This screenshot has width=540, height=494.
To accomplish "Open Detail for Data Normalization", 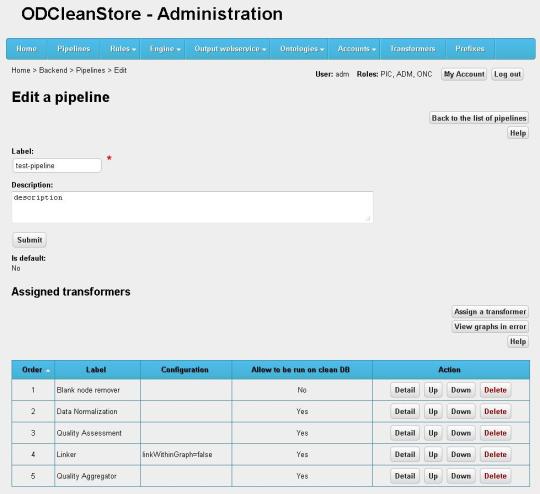I will coord(405,412).
